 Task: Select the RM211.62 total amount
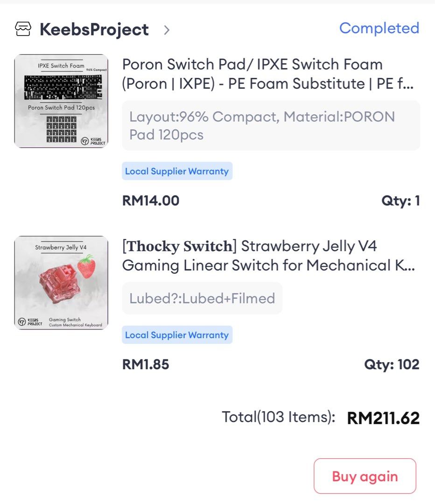point(382,418)
